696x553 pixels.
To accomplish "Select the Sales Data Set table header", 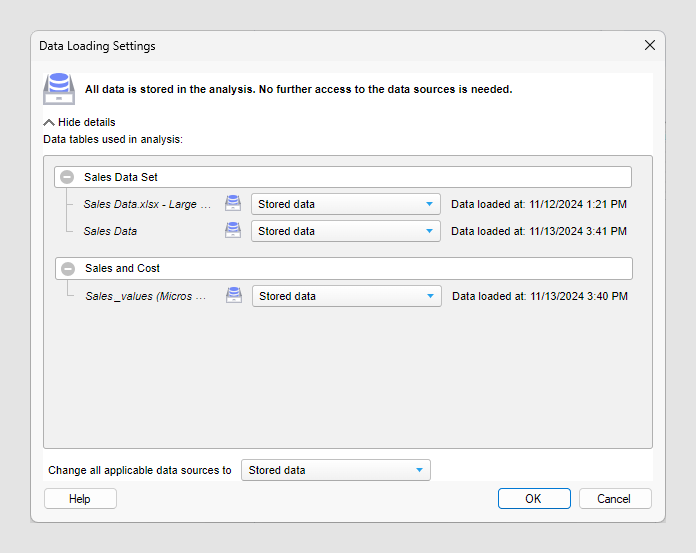I will (343, 177).
